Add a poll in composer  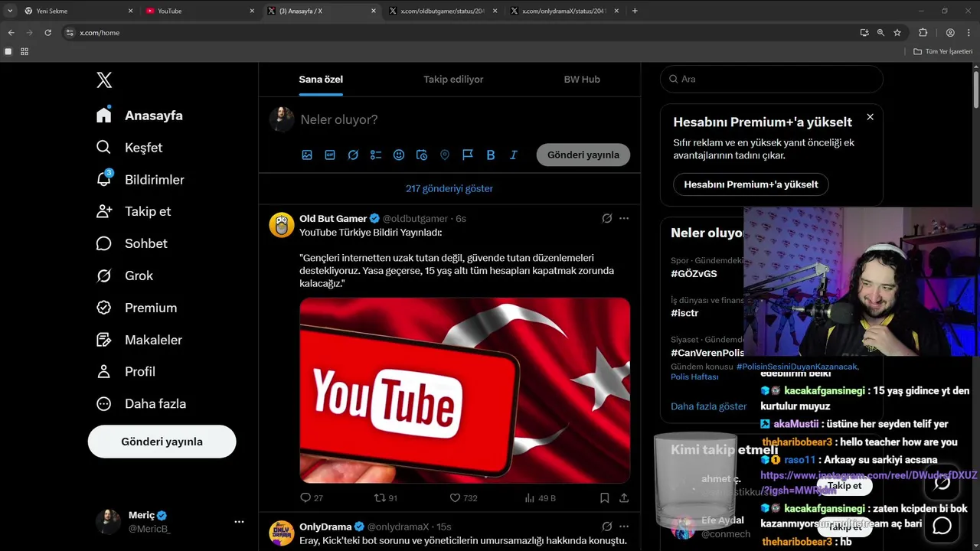pos(376,155)
